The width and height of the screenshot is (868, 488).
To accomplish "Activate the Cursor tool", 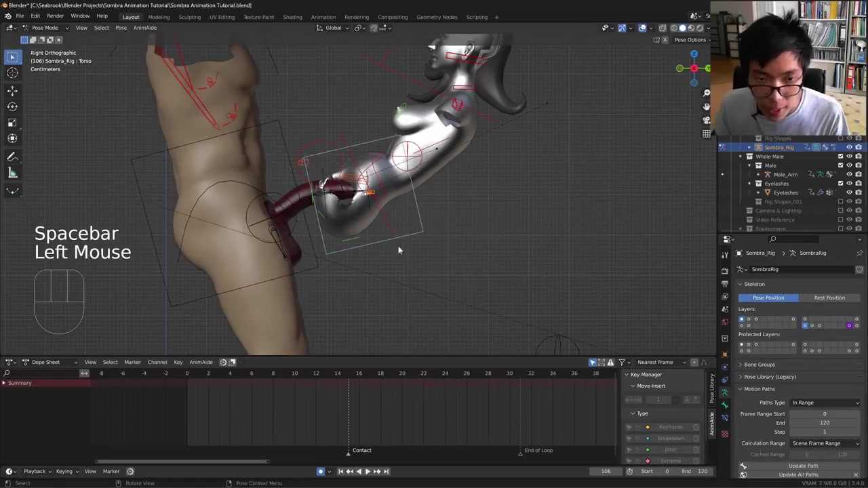I will pyautogui.click(x=12, y=73).
